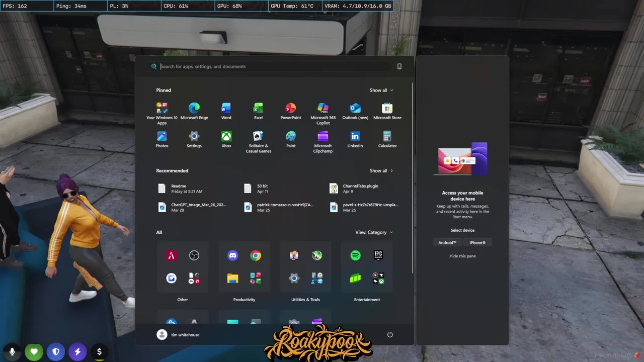Image resolution: width=644 pixels, height=362 pixels.
Task: Open tim whitehouse user account menu
Action: pyautogui.click(x=179, y=334)
